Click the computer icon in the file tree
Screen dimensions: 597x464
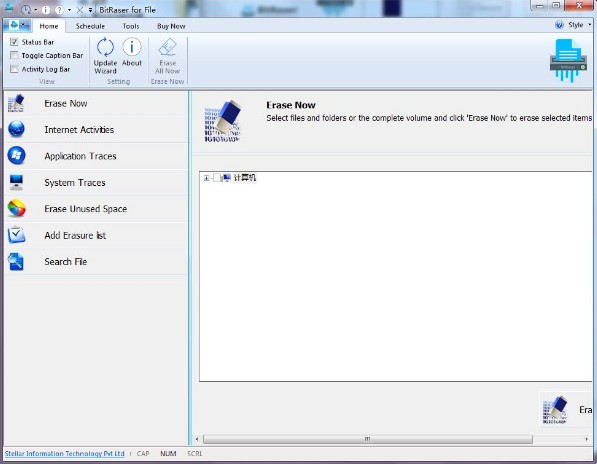227,178
